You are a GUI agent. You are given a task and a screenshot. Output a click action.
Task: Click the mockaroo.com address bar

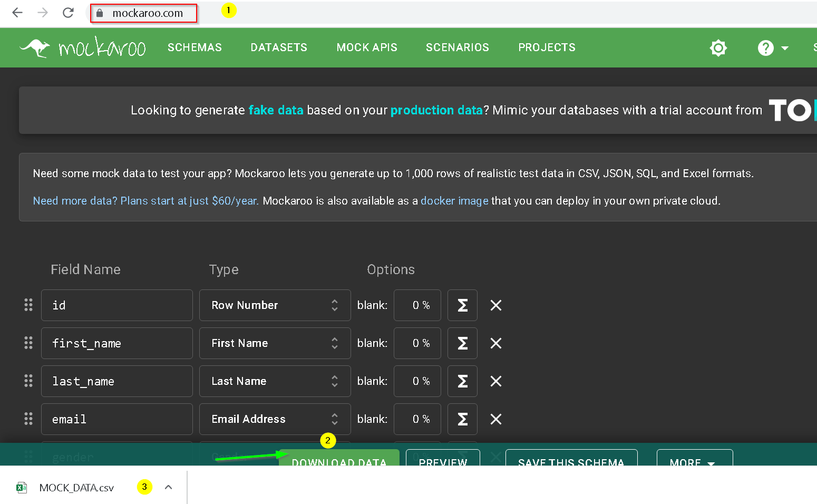click(148, 13)
